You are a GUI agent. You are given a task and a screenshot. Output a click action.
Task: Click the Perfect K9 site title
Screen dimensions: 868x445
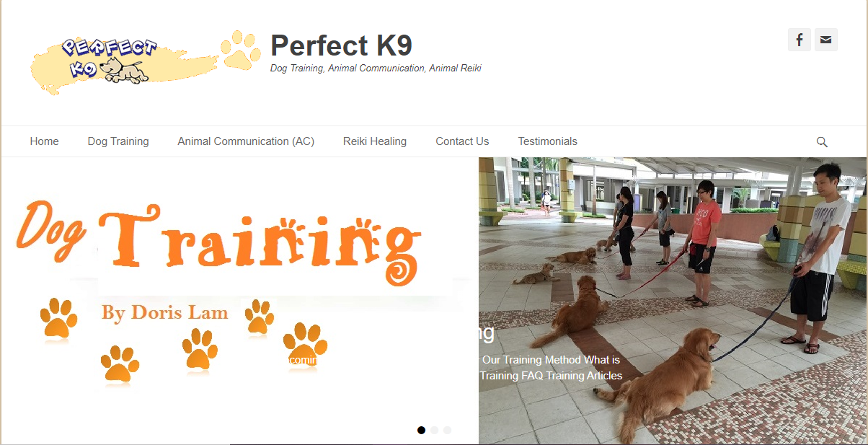[341, 45]
